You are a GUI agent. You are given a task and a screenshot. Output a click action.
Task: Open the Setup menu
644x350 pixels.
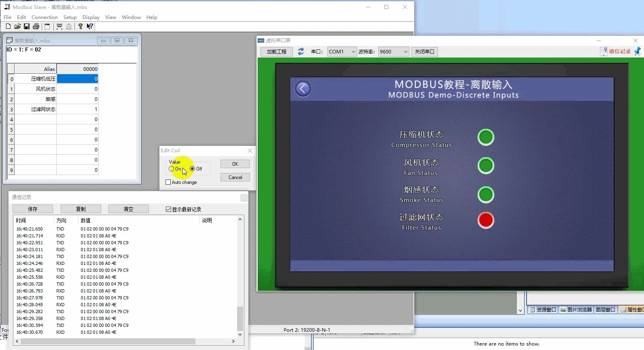point(70,17)
